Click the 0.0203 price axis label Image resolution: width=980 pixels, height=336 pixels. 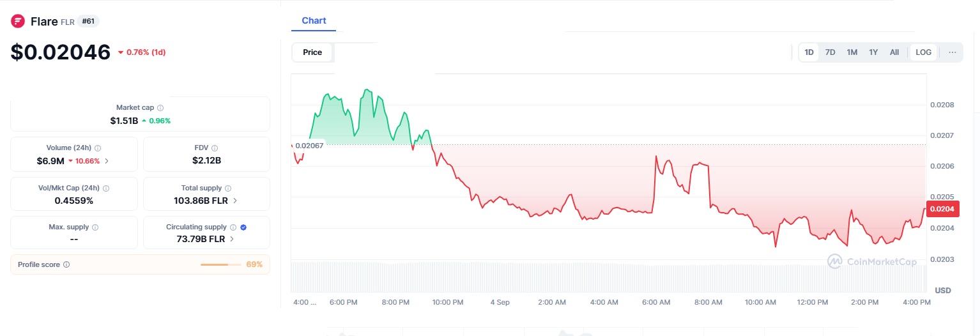(942, 259)
